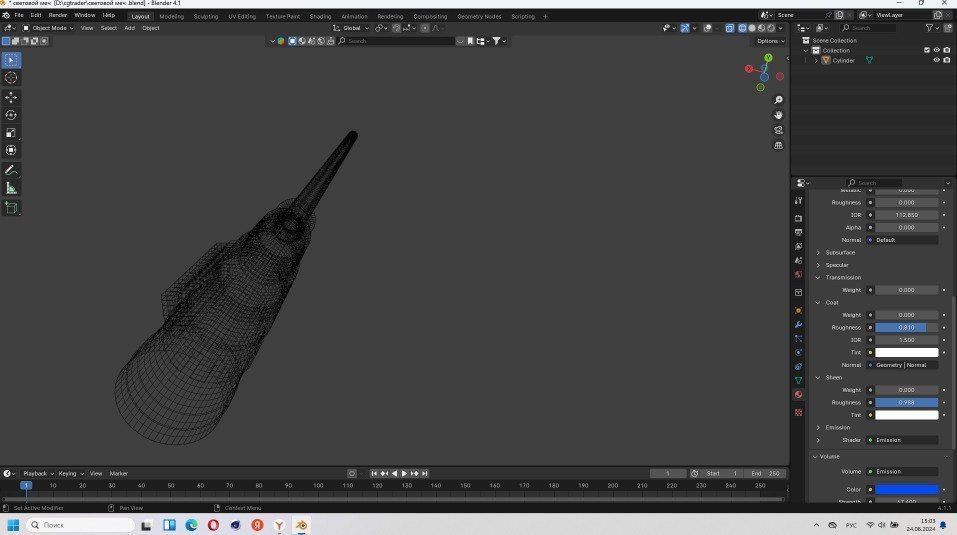The image size is (957, 535).
Task: Click the viewport zoom magnifier icon
Action: [x=778, y=100]
